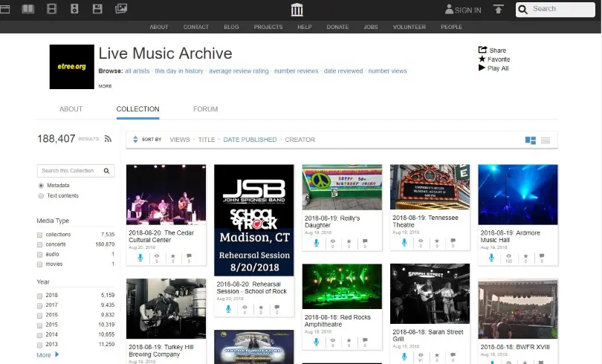The height and width of the screenshot is (364, 602).
Task: Start Play All playback
Action: tap(482, 68)
